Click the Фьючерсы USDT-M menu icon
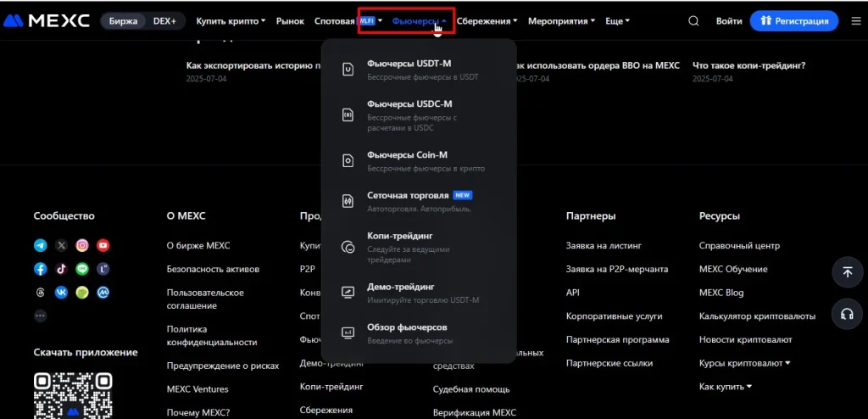 pyautogui.click(x=348, y=70)
